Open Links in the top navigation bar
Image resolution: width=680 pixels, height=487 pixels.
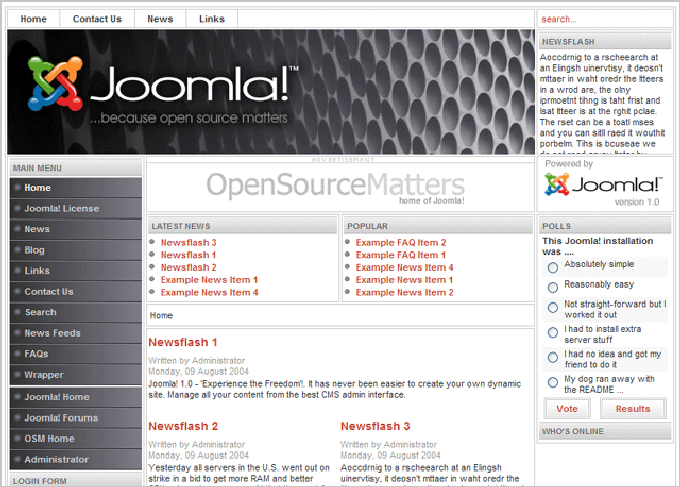(x=212, y=19)
